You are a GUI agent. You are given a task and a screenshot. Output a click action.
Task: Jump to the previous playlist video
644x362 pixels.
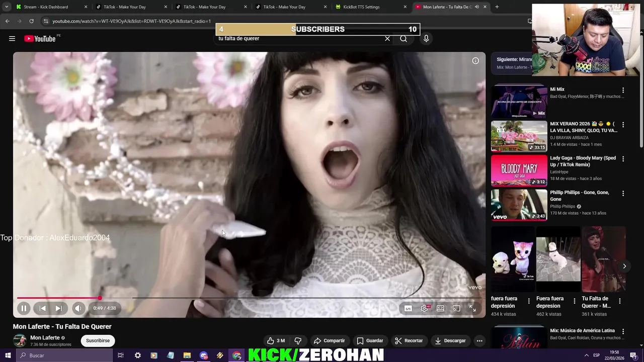[x=43, y=308]
